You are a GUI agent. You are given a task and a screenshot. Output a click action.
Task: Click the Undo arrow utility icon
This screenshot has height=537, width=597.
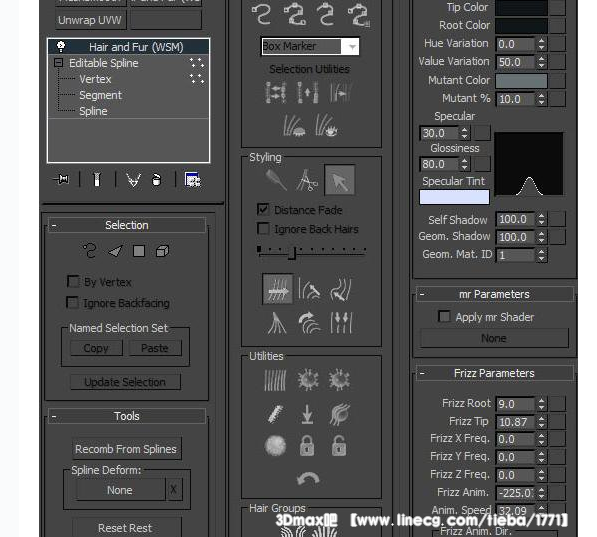pos(308,478)
